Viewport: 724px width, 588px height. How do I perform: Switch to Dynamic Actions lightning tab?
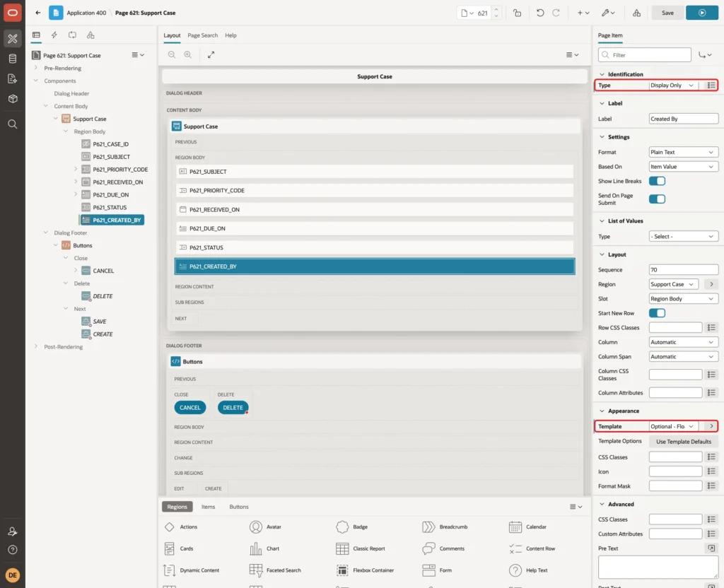(x=54, y=35)
